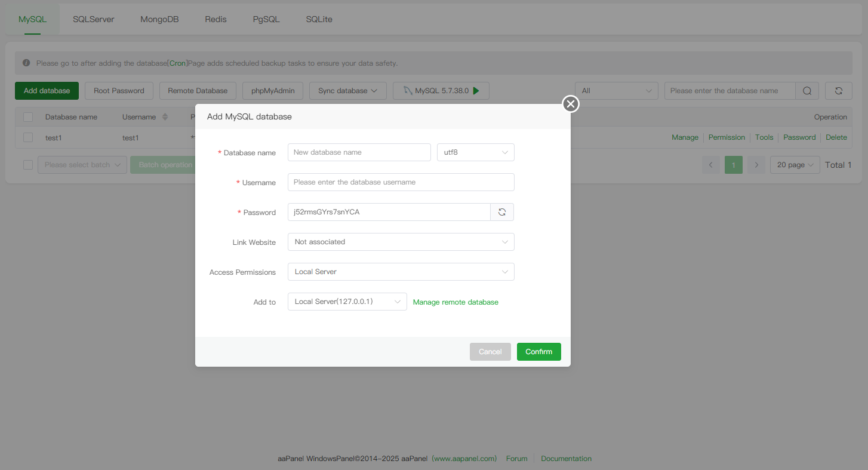Tick the checkbox beside batch selector

[x=28, y=165]
